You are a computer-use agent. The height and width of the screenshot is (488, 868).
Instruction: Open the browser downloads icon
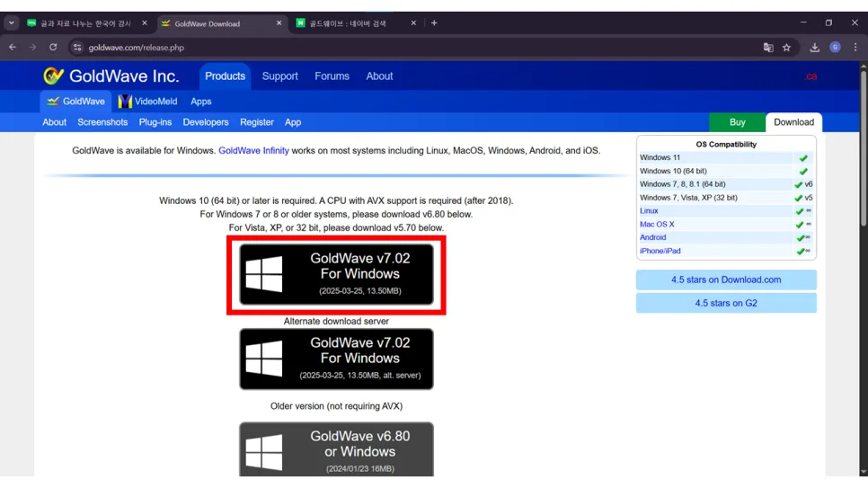pyautogui.click(x=814, y=48)
